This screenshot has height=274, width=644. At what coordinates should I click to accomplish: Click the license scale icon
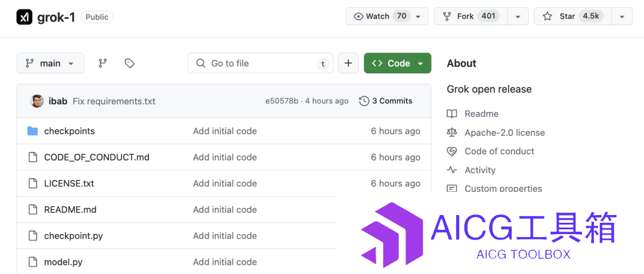click(452, 132)
